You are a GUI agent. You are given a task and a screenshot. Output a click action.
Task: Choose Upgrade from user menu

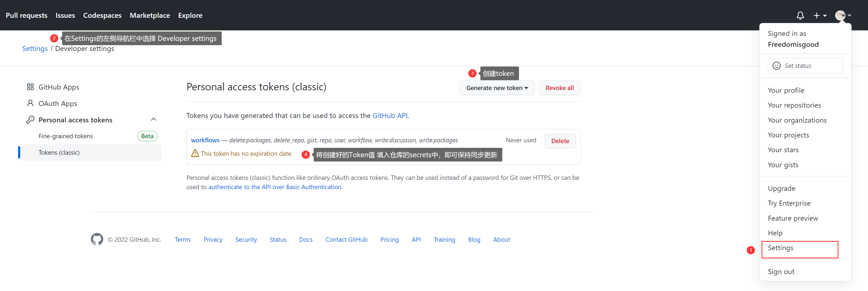(782, 188)
